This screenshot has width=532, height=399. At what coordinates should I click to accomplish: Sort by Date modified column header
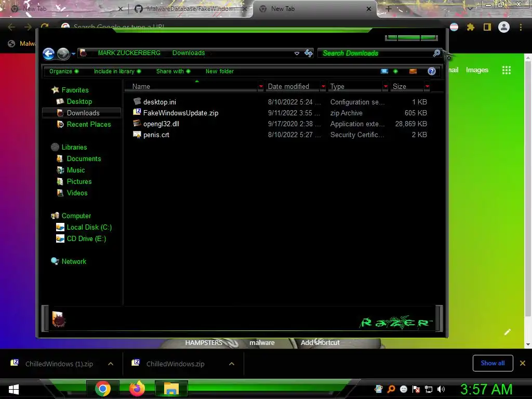coord(292,87)
